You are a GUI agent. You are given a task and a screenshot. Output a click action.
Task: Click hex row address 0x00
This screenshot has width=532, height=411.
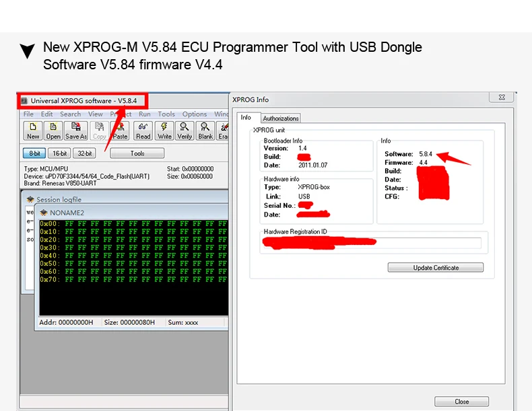tap(50, 223)
